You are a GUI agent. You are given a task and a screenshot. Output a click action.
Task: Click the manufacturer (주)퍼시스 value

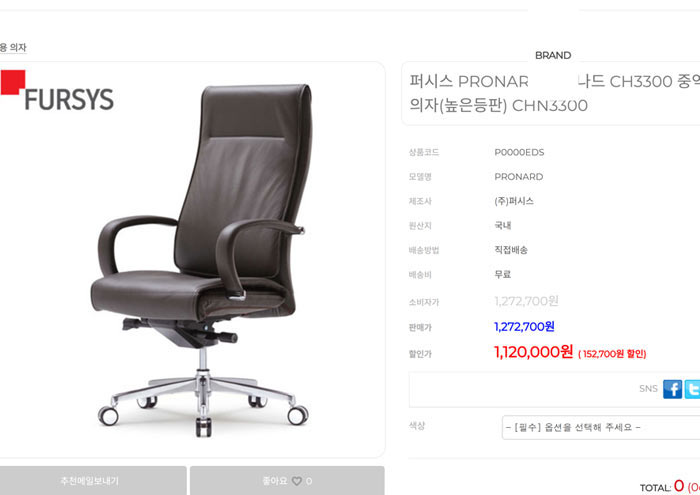(x=514, y=201)
